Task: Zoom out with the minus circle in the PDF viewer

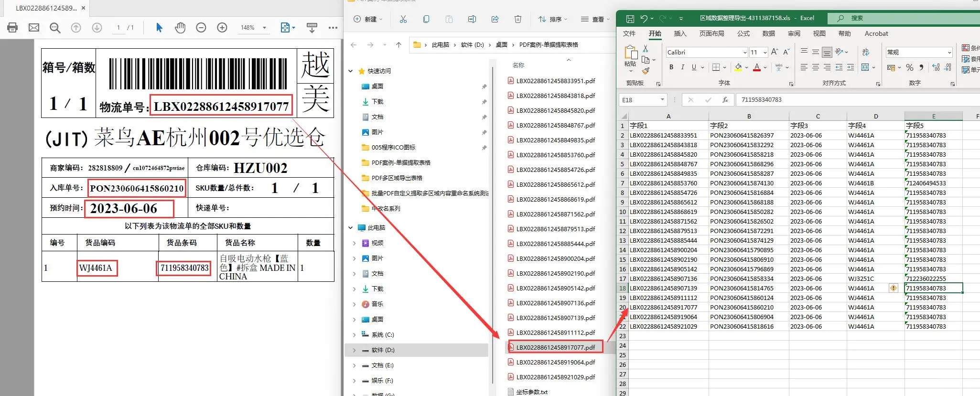Action: point(201,28)
